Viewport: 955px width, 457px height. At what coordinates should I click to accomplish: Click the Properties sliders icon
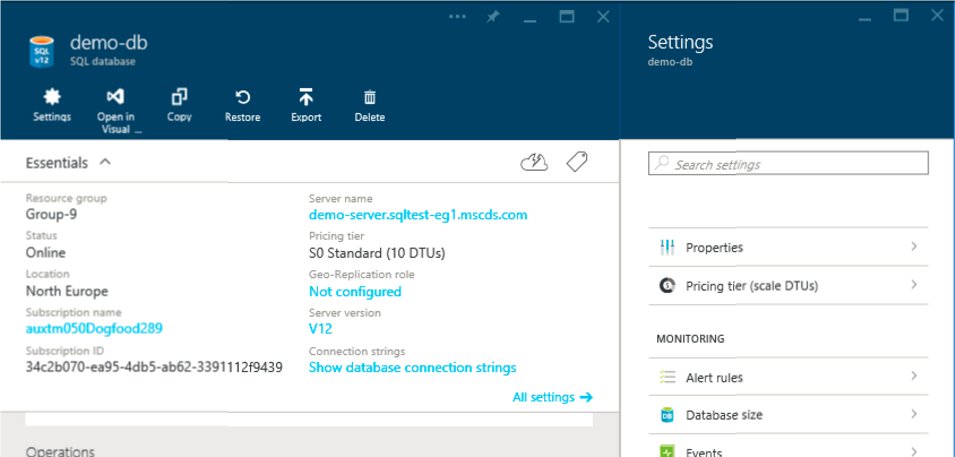coord(668,247)
